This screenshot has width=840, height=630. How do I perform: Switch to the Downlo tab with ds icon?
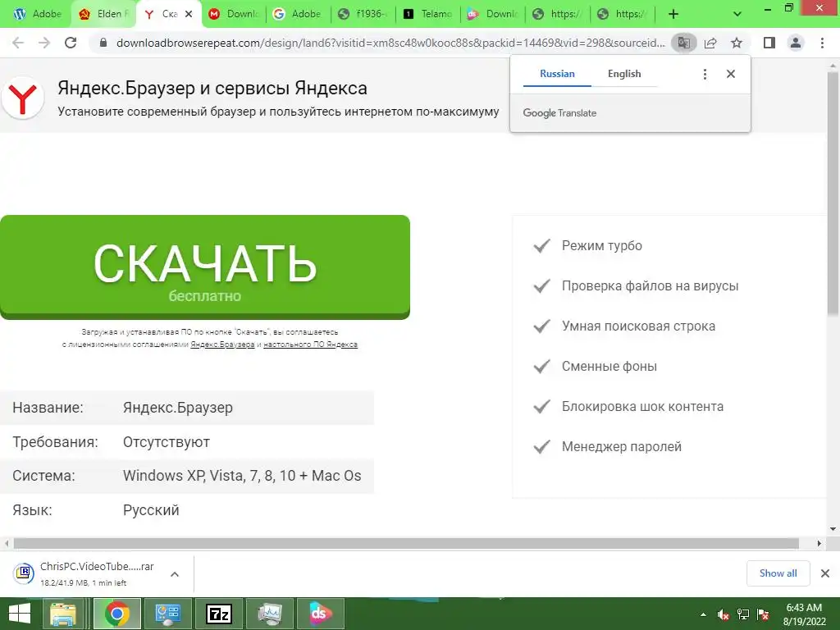493,14
